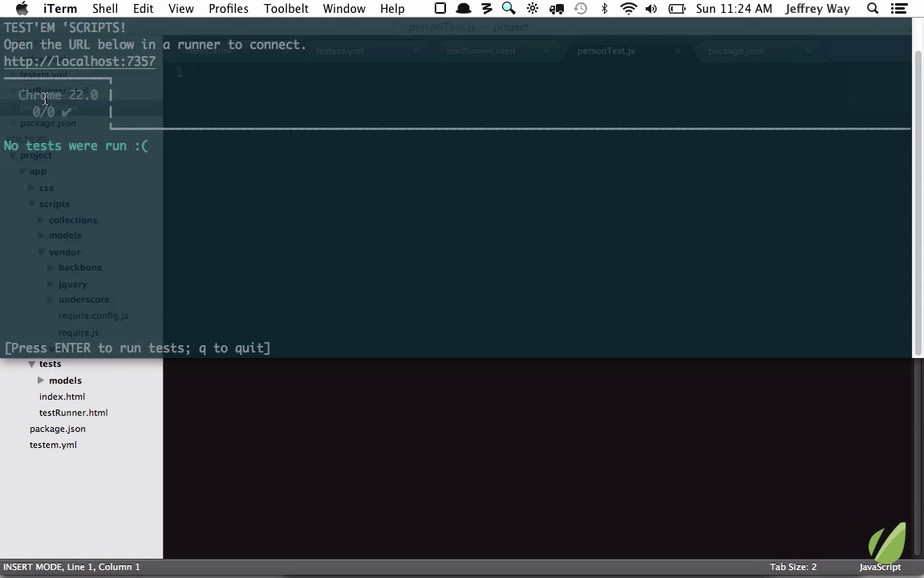Open testRunner.html under the tests folder
924x578 pixels.
point(73,413)
